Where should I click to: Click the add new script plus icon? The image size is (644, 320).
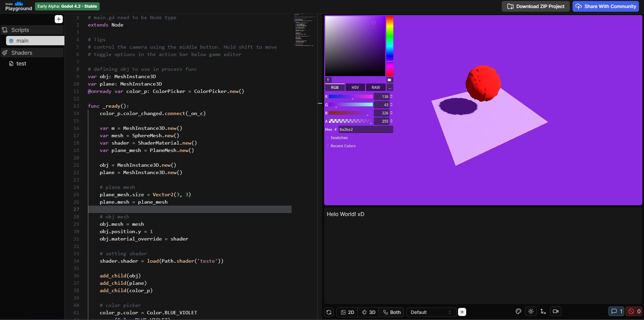[x=59, y=19]
